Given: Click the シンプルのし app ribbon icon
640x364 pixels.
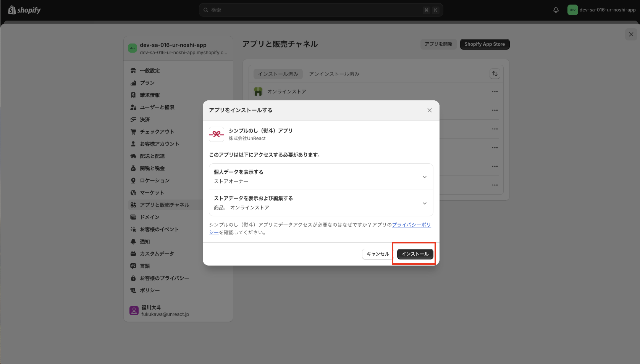Looking at the screenshot, I should click(217, 134).
